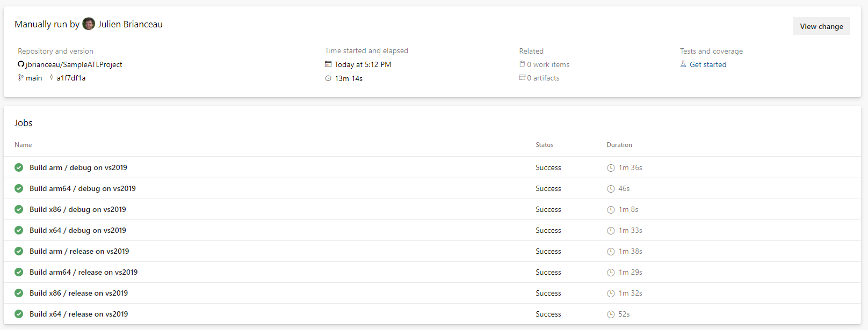Image resolution: width=868 pixels, height=330 pixels.
Task: Open the Build x86 / debug on vs2019 job
Action: pos(78,209)
